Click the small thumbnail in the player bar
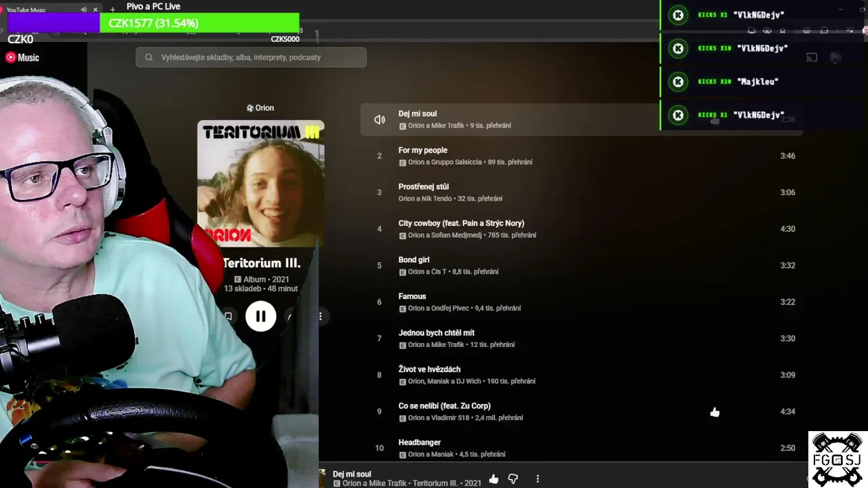Viewport: 868px width, 488px height. 323,478
